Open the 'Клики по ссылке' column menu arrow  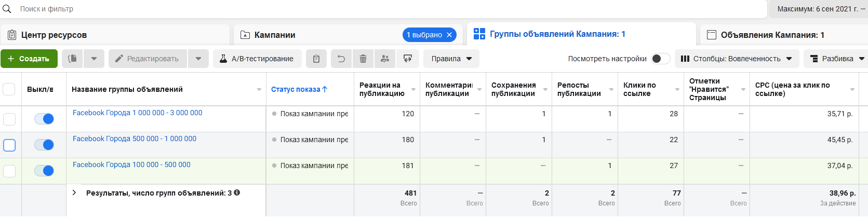[x=677, y=89]
